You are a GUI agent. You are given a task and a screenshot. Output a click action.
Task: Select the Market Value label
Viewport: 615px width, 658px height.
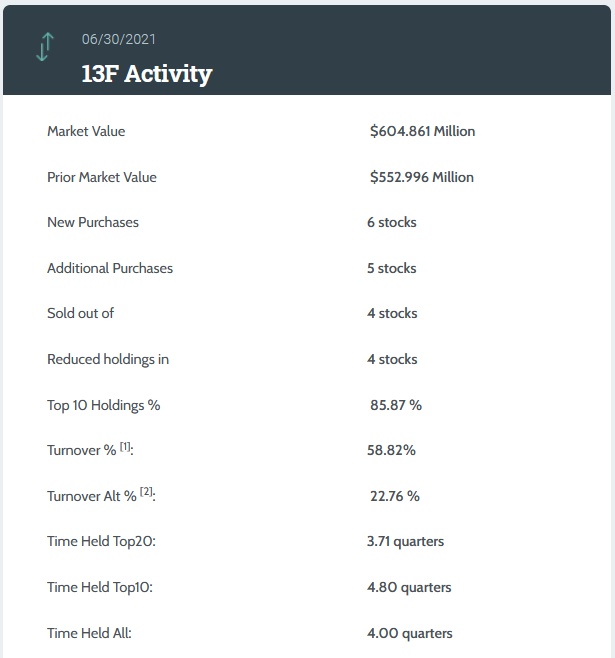[x=86, y=131]
